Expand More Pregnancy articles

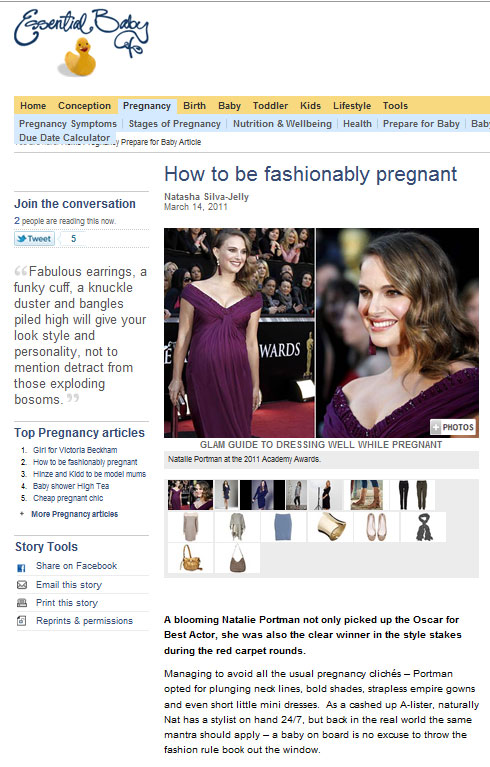[74, 514]
